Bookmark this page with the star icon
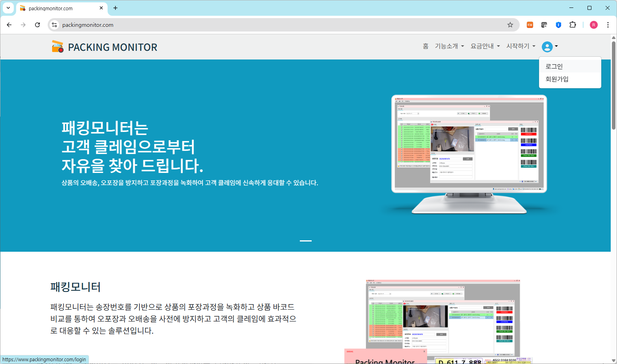Screen dimensions: 617x364 tap(510, 25)
